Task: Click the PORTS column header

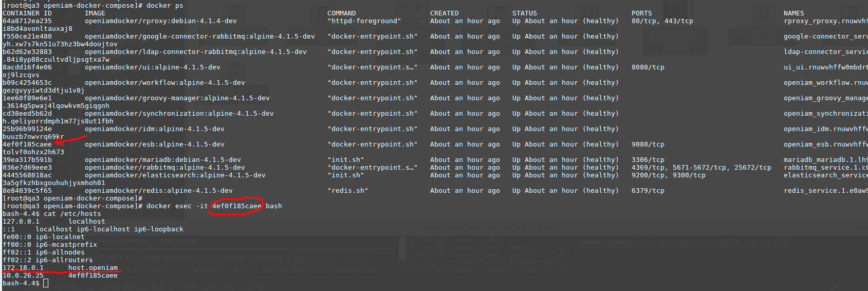Action: 641,13
